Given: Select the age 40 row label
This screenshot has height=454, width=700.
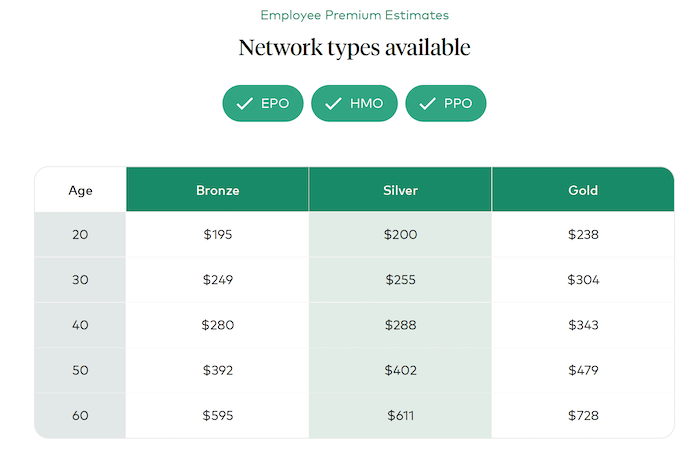Looking at the screenshot, I should [x=80, y=325].
